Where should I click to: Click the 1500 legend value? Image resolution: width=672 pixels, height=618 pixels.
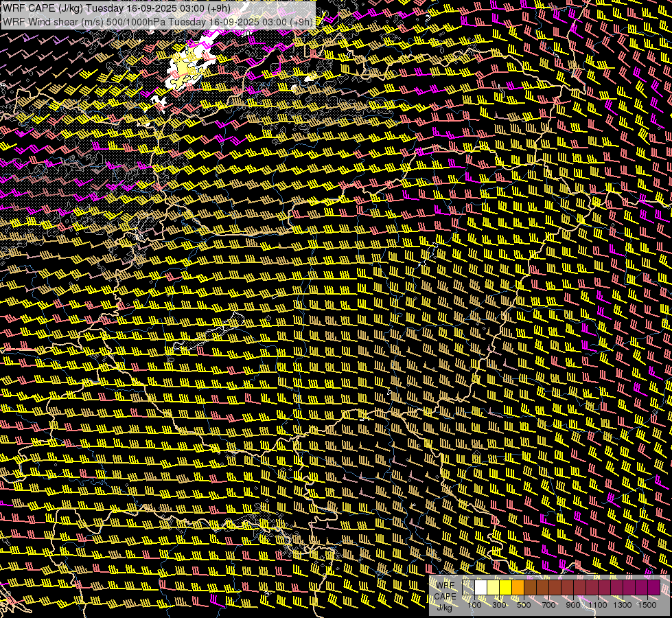[x=647, y=605]
